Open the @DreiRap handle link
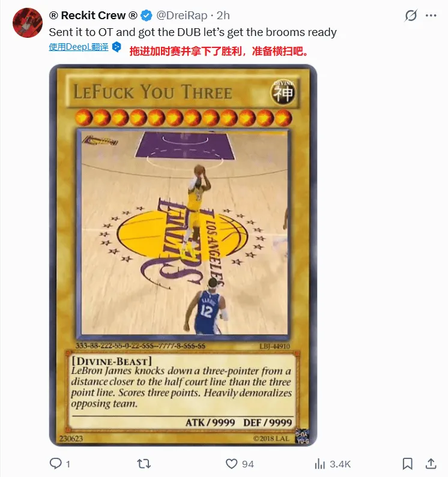The width and height of the screenshot is (448, 477). pos(182,15)
